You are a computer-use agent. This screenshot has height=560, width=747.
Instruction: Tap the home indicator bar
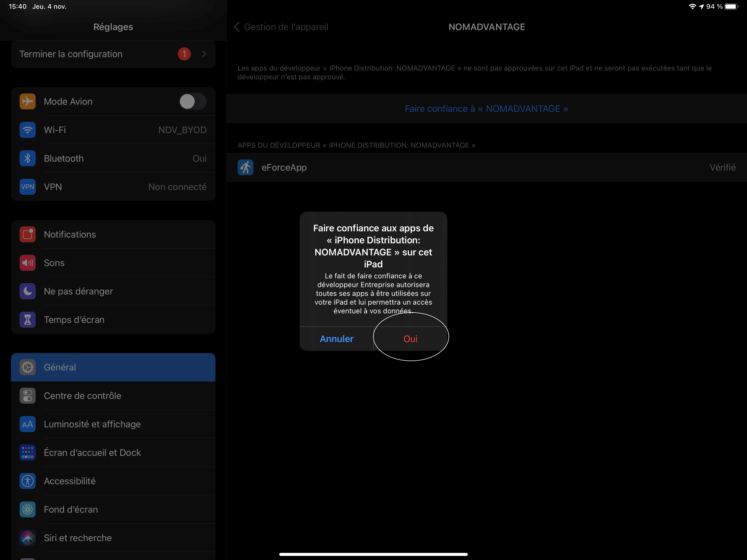(373, 554)
